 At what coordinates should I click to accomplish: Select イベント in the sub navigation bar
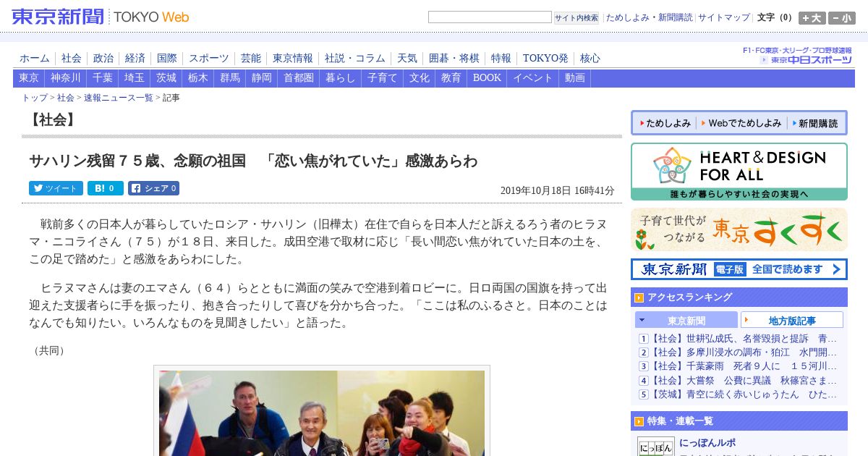[533, 78]
